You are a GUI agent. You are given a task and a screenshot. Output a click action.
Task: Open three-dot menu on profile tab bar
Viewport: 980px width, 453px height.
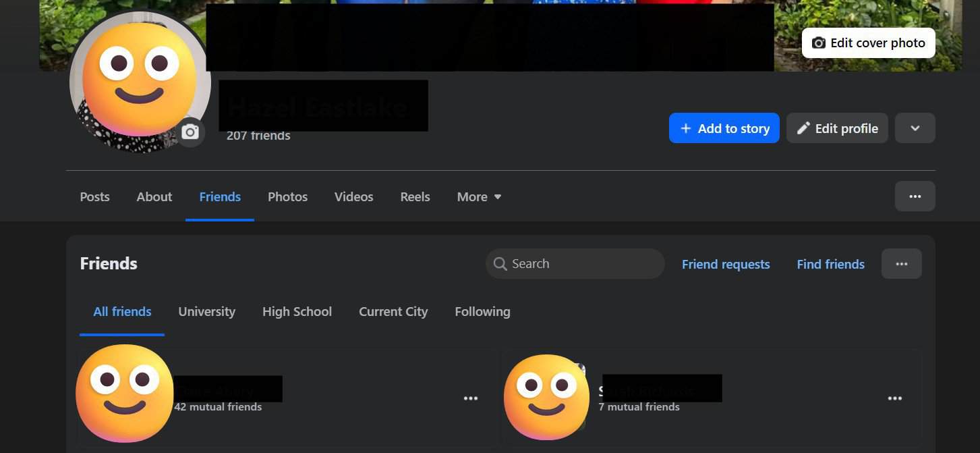click(x=915, y=196)
